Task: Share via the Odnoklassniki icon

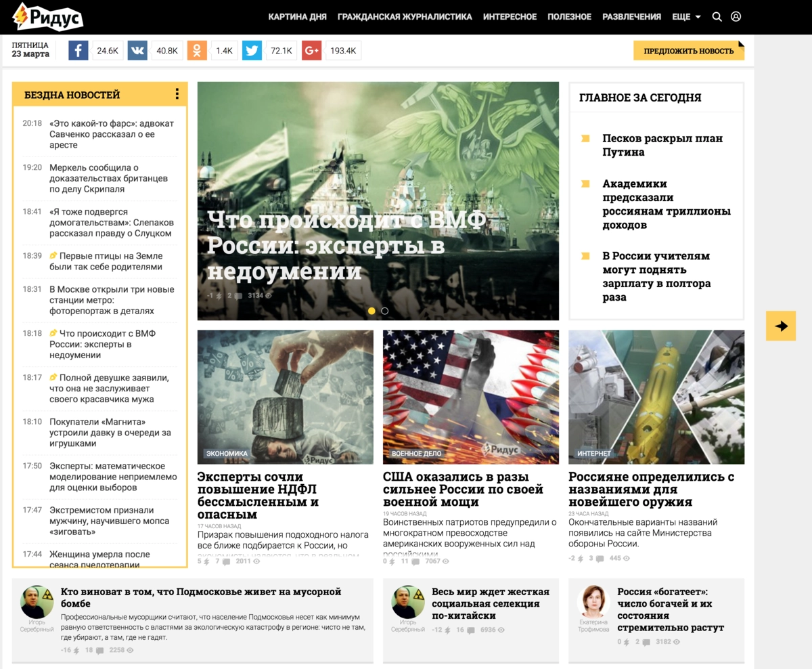Action: (197, 51)
